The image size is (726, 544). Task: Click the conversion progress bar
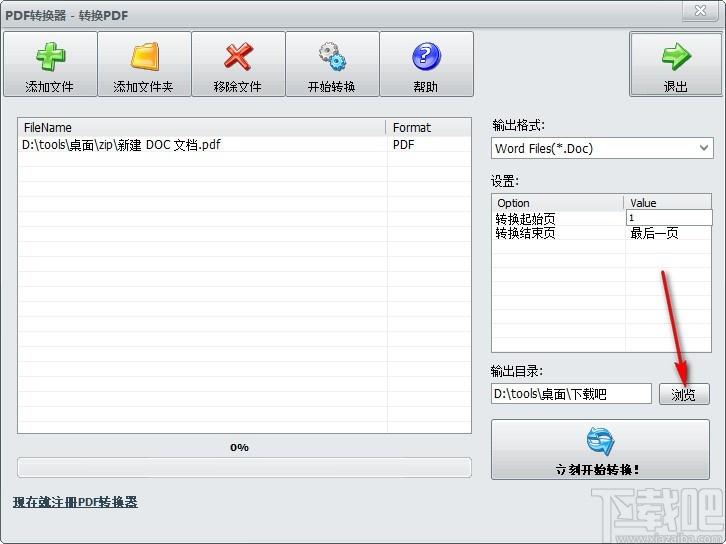(x=244, y=468)
